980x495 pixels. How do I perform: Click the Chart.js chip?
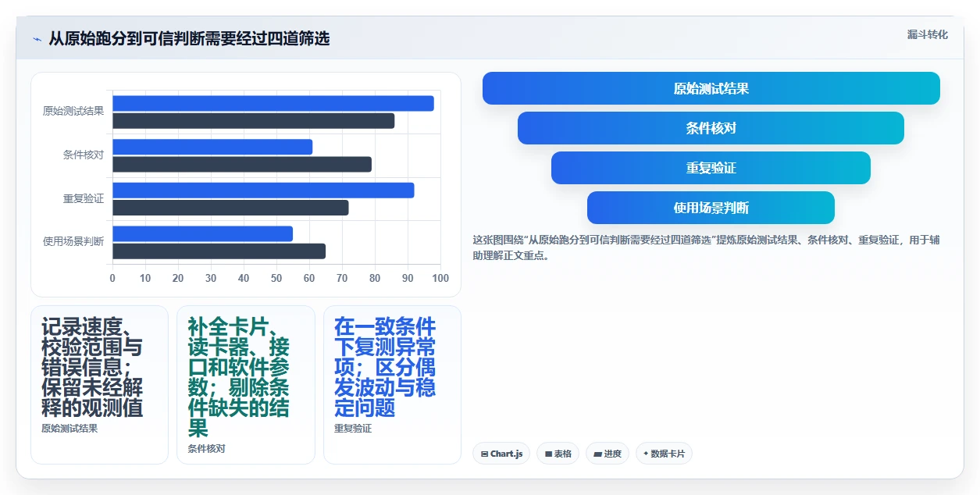tap(501, 454)
